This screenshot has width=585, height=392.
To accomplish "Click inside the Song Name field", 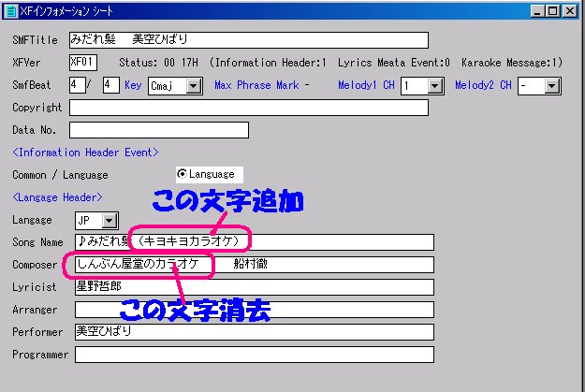I will point(255,242).
